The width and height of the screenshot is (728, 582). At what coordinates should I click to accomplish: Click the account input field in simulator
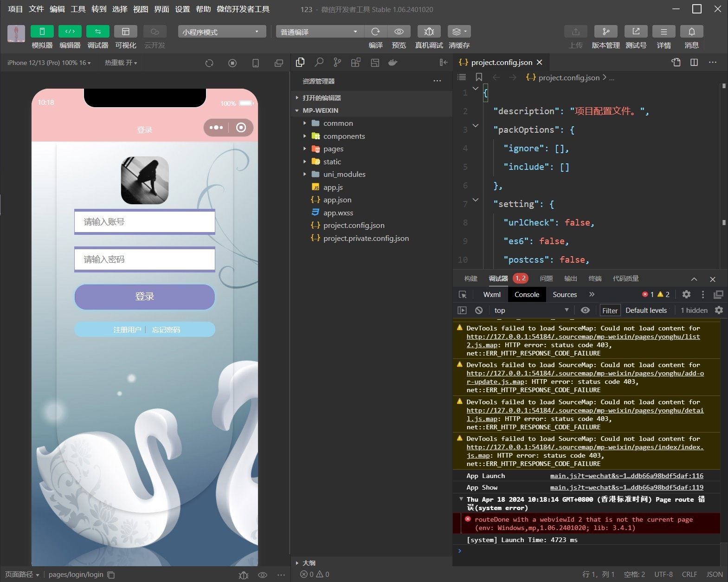tap(145, 222)
